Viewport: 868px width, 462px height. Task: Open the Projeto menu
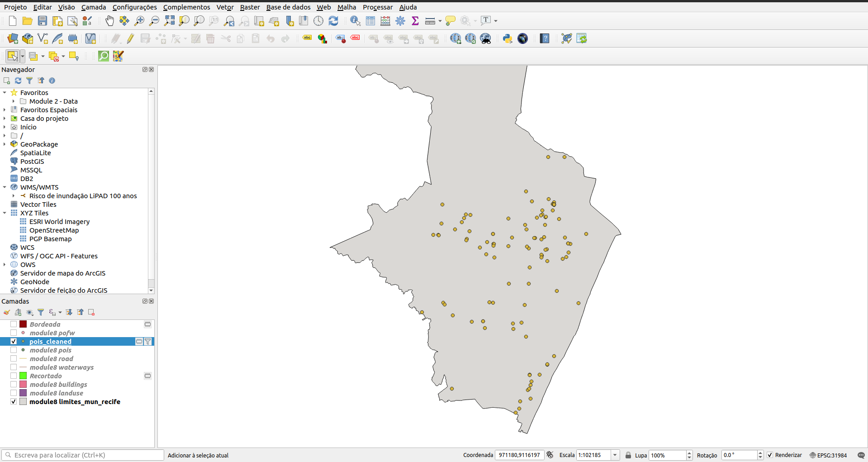[x=15, y=7]
